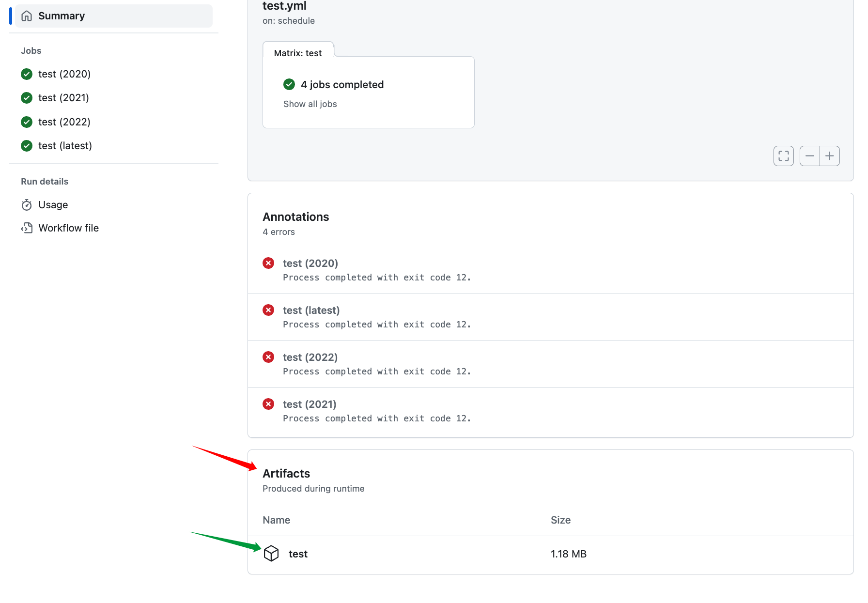Open the test (latest) job in sidebar
The width and height of the screenshot is (868, 603).
65,146
